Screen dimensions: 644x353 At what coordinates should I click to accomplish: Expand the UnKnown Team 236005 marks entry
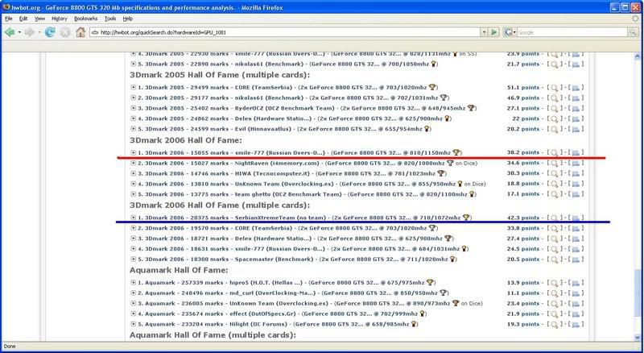point(133,303)
